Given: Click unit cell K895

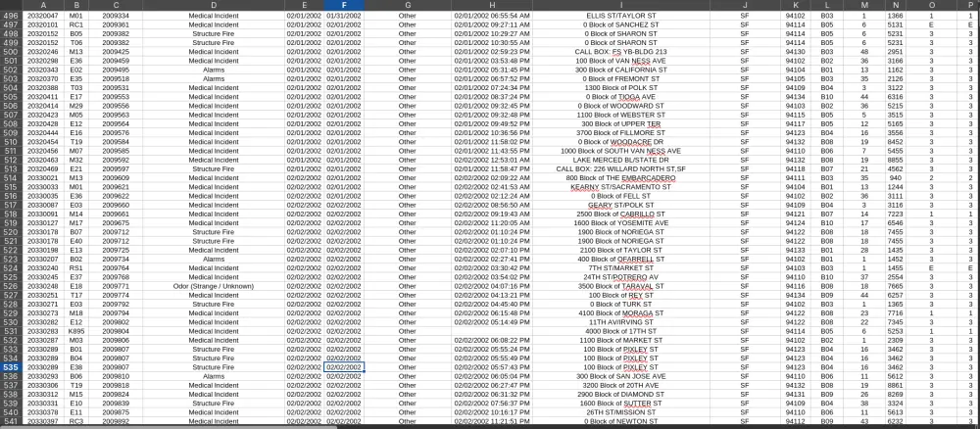Looking at the screenshot, I should (x=76, y=332).
